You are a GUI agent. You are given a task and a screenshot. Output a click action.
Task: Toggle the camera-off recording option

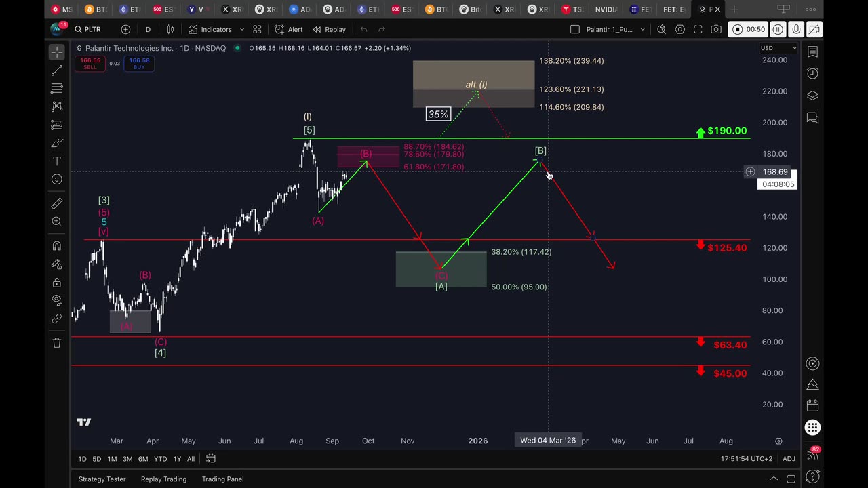point(814,29)
